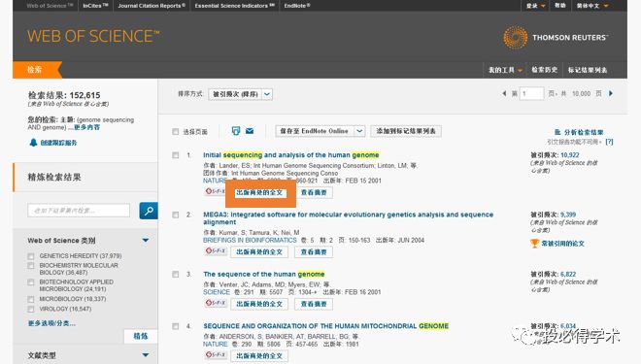Go to the next page arrow
The height and width of the screenshot is (364, 641).
pyautogui.click(x=611, y=93)
